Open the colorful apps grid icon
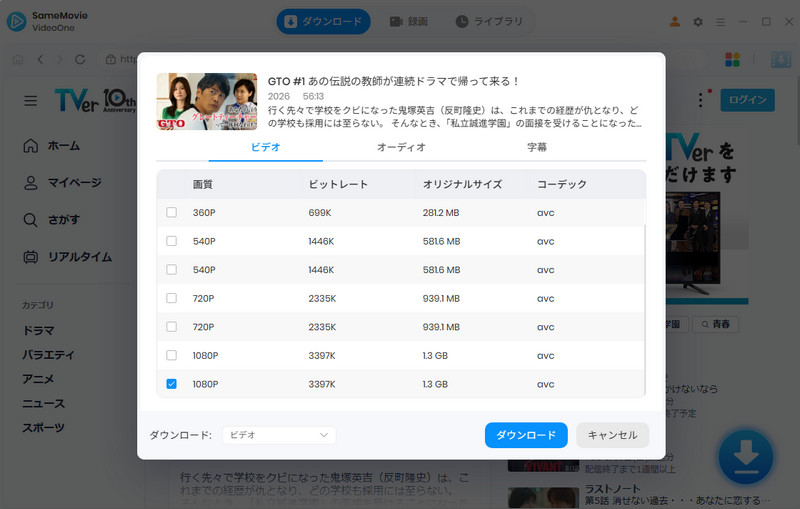 732,60
